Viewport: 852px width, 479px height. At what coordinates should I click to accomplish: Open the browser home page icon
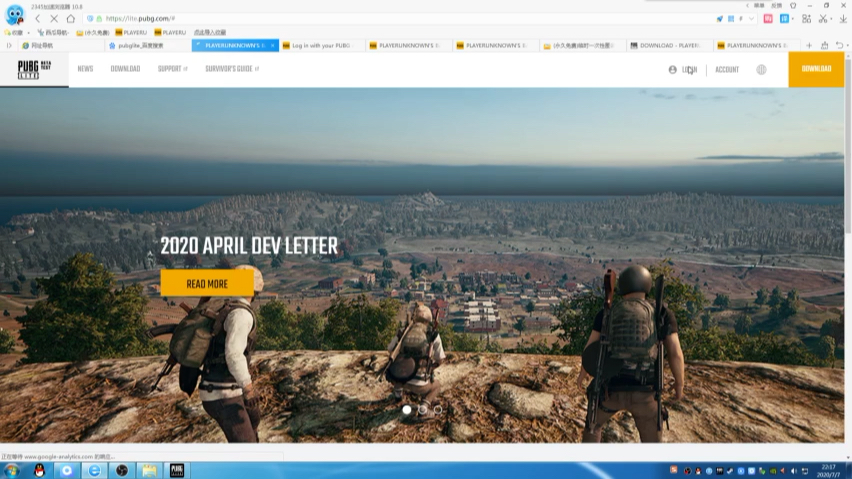tap(71, 18)
